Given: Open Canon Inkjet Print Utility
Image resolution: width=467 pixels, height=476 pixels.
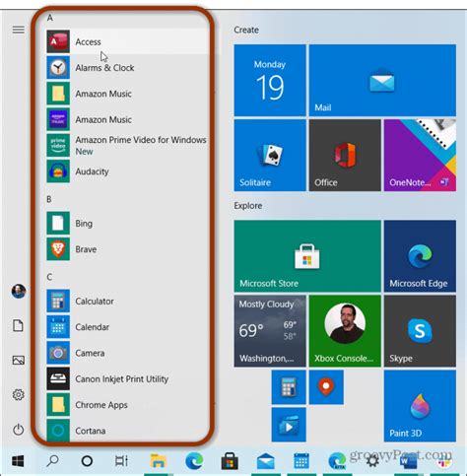Looking at the screenshot, I should 127,379.
